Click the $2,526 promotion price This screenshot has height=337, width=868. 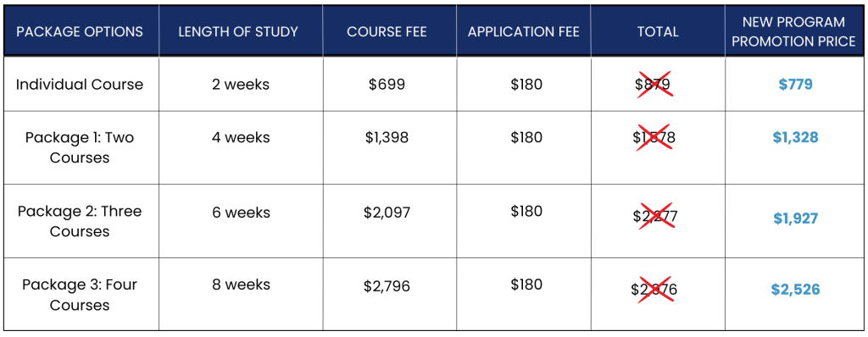[x=795, y=290]
